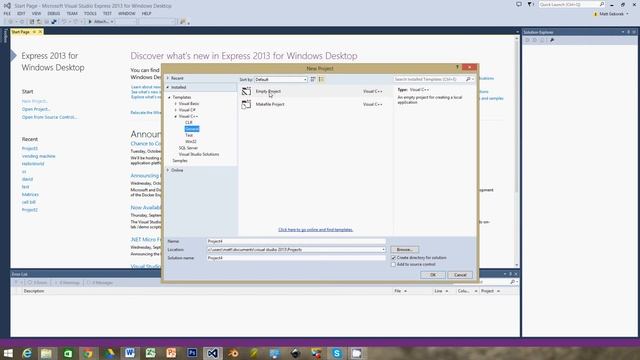Open the Windows Start button

(x=8, y=353)
